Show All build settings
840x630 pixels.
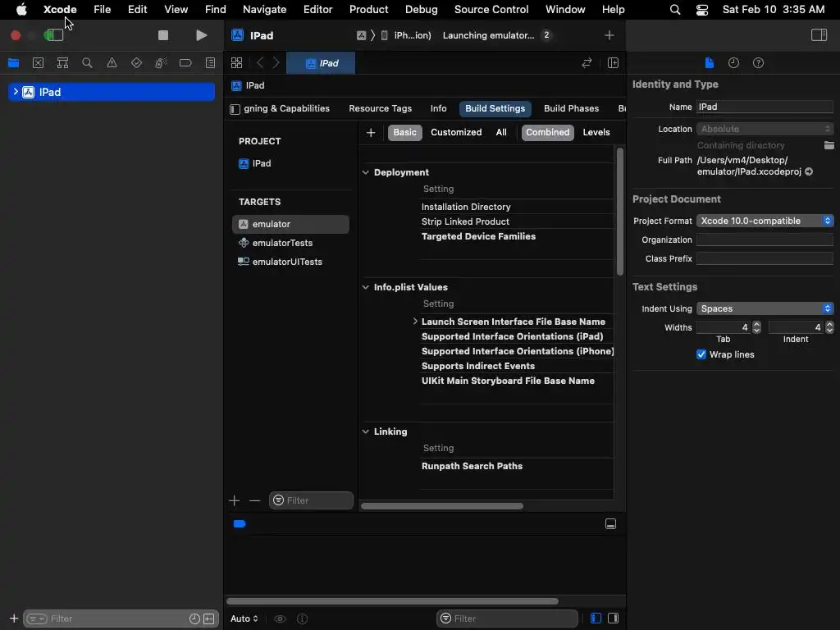coord(501,132)
